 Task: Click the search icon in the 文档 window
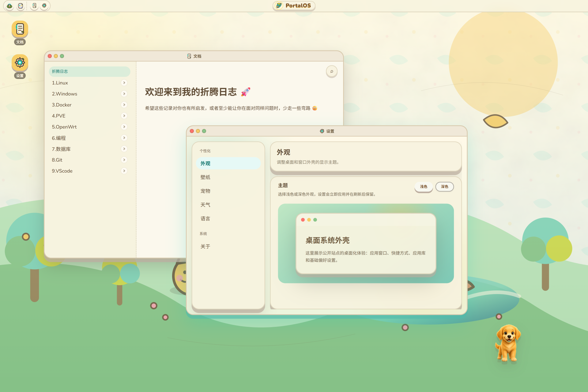tap(332, 72)
